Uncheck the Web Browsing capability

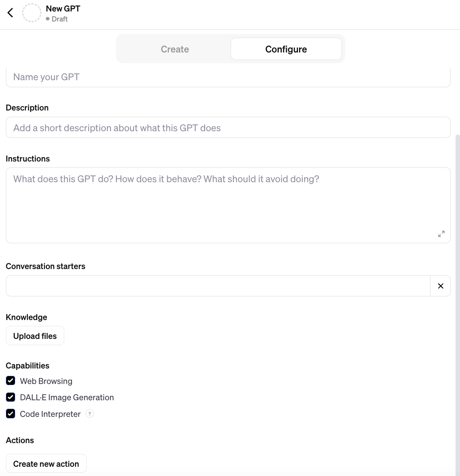coord(11,381)
